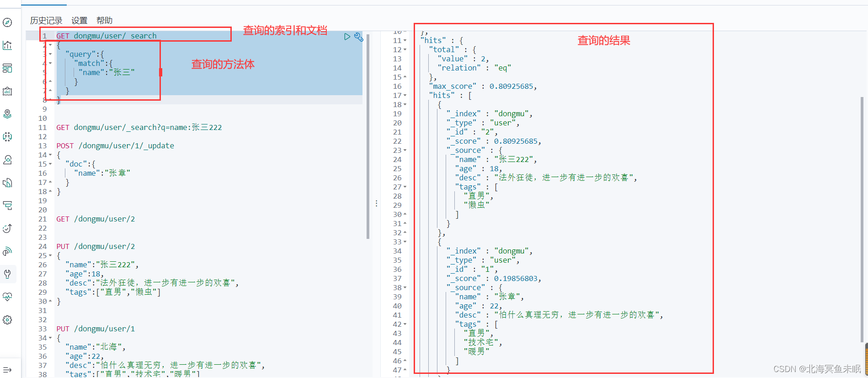Collapse the block at editor line 14
The image size is (868, 378).
point(50,155)
